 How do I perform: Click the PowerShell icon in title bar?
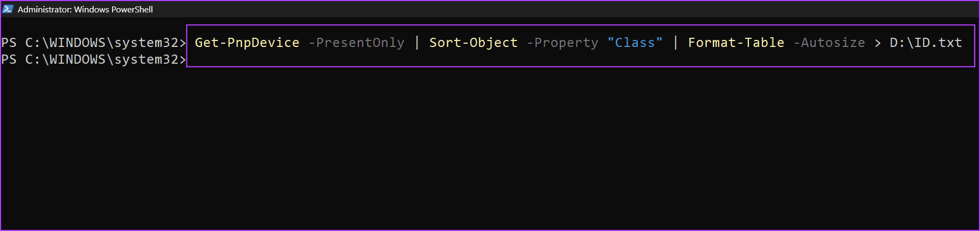tap(8, 9)
